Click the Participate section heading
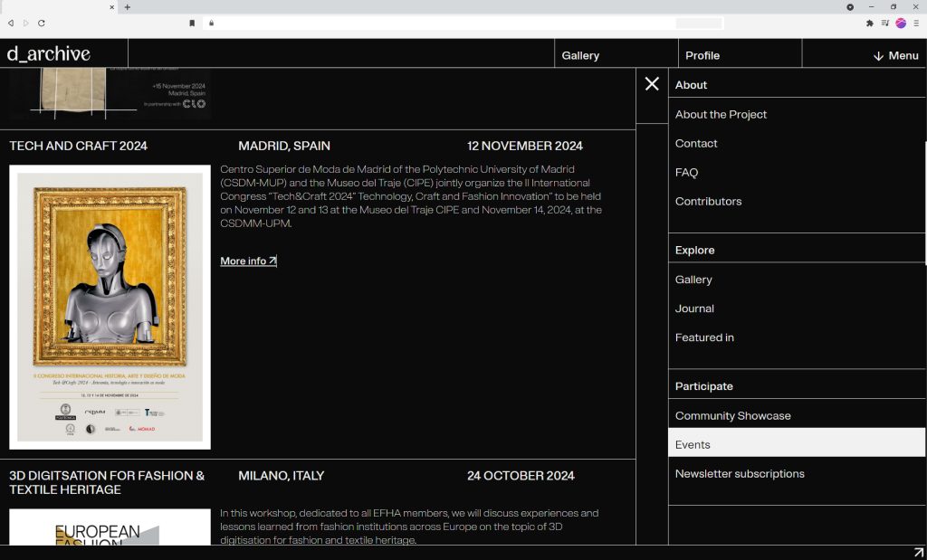The image size is (927, 560). point(704,386)
